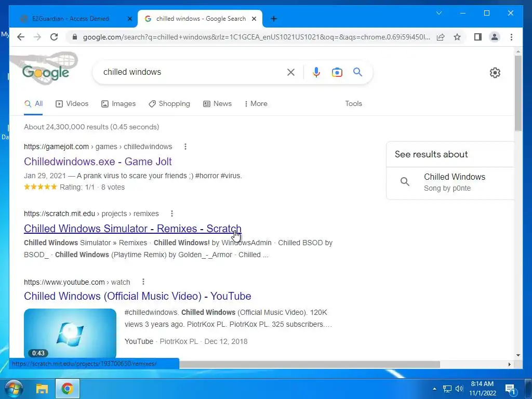The height and width of the screenshot is (399, 532).
Task: Open options for gamejolt.com result
Action: pos(185,147)
